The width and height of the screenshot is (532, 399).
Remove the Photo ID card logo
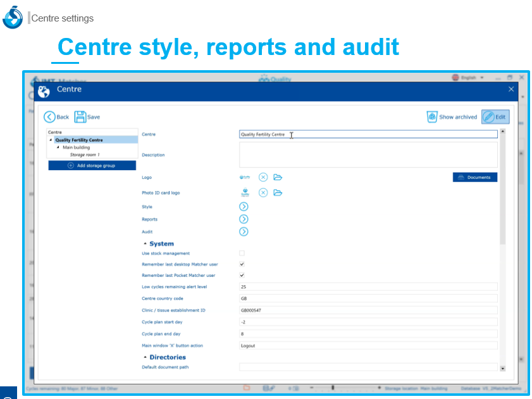[263, 193]
